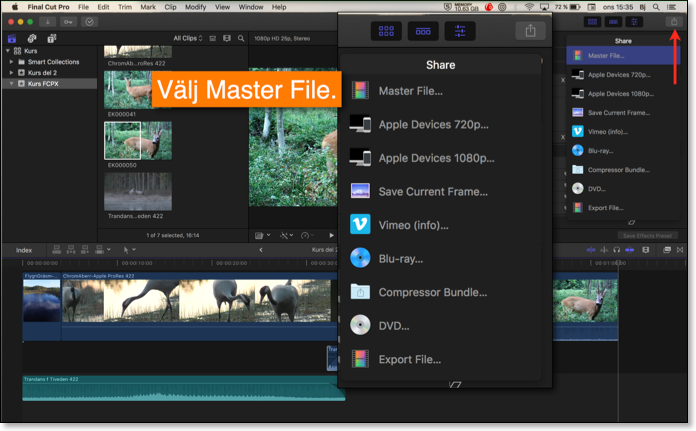Click the Connect clip to storyline icon

tap(56, 250)
